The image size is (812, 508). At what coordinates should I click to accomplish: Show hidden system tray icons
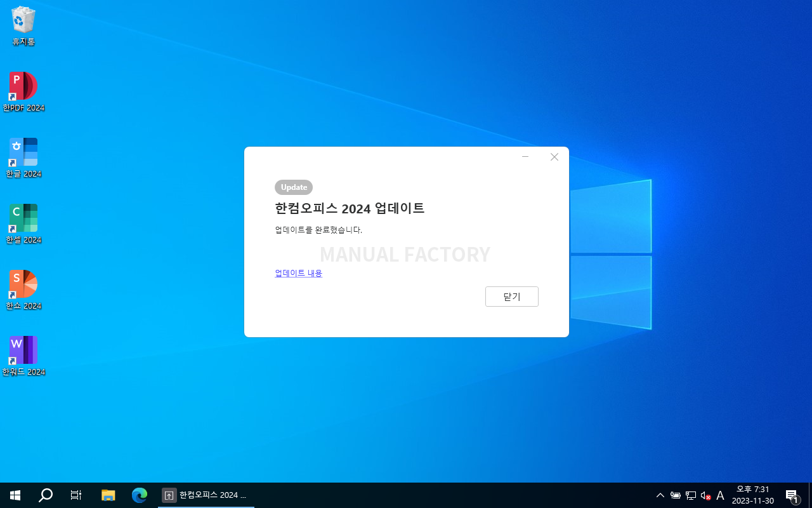click(660, 495)
